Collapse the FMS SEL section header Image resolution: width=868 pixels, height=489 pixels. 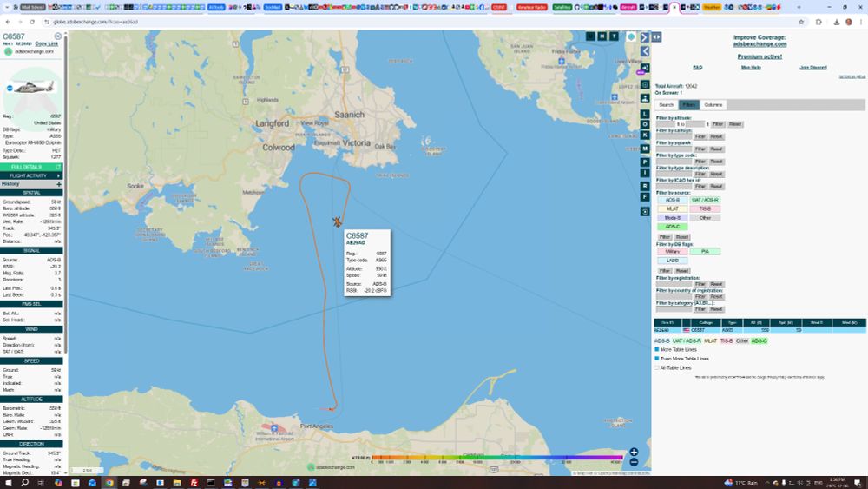pos(31,304)
